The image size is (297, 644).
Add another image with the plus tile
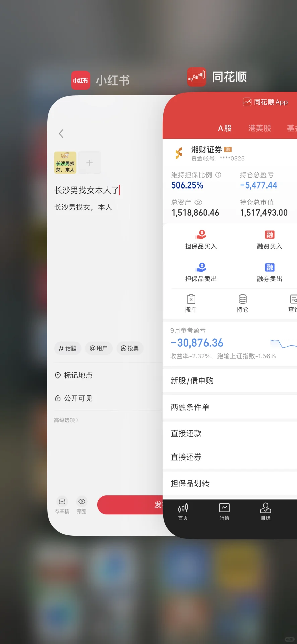(x=90, y=163)
